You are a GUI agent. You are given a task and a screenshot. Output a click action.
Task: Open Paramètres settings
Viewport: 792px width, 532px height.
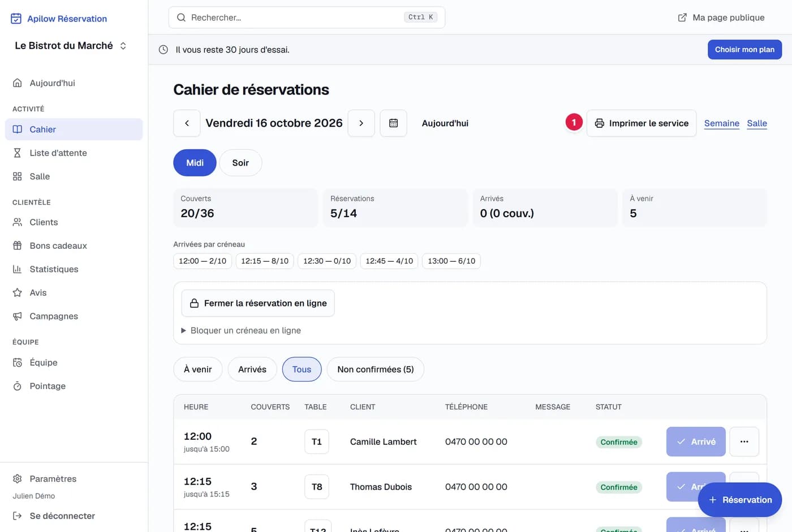74,479
